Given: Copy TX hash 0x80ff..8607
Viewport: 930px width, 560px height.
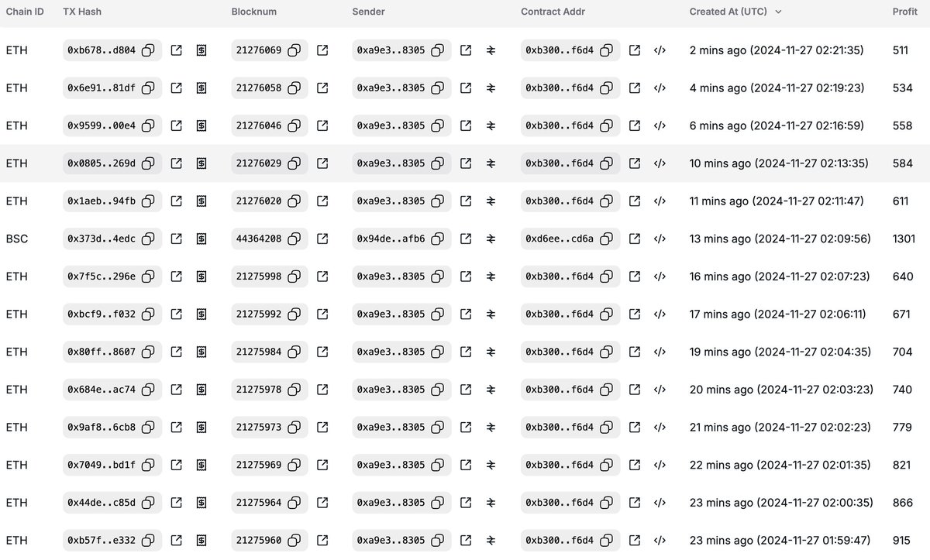Looking at the screenshot, I should 148,352.
